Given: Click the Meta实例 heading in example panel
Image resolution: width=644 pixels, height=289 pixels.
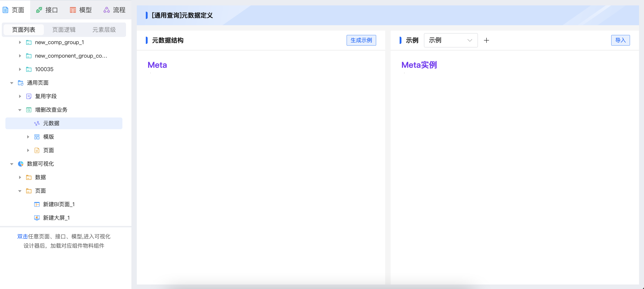Looking at the screenshot, I should pos(419,65).
